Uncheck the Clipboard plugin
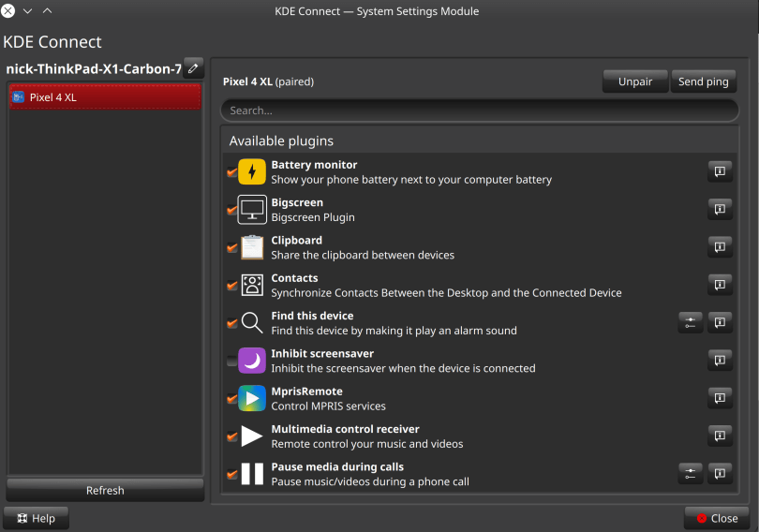This screenshot has width=759, height=532. (x=231, y=247)
